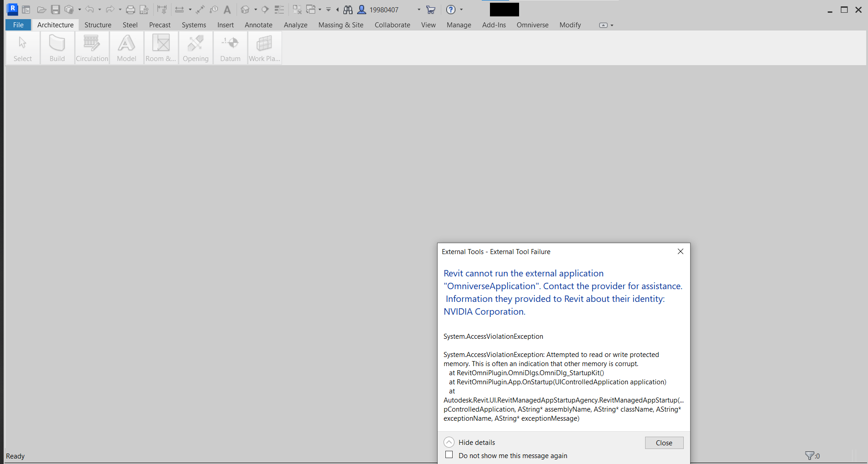Click the Default 3D View icon
The width and height of the screenshot is (868, 464).
[245, 10]
